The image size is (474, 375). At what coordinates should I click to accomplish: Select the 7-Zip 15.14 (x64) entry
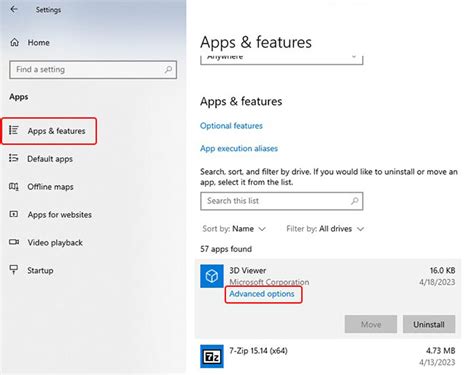(328, 356)
